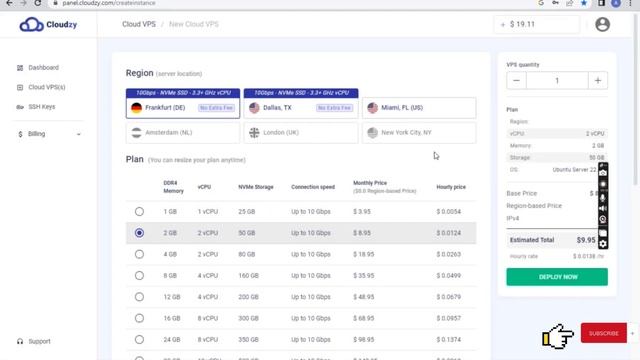640x360 pixels.
Task: Click the browser forward arrow
Action: click(23, 3)
